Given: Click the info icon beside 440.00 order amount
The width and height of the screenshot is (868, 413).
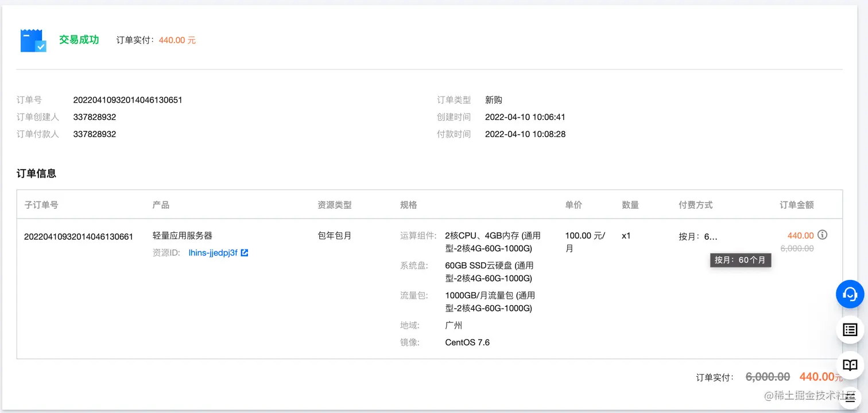Looking at the screenshot, I should coord(822,235).
